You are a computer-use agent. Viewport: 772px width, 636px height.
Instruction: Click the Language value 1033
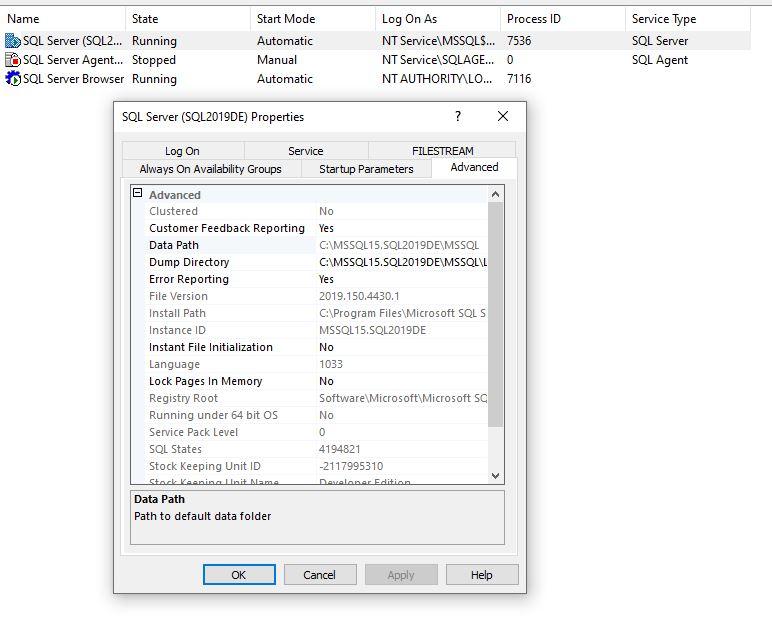point(330,364)
